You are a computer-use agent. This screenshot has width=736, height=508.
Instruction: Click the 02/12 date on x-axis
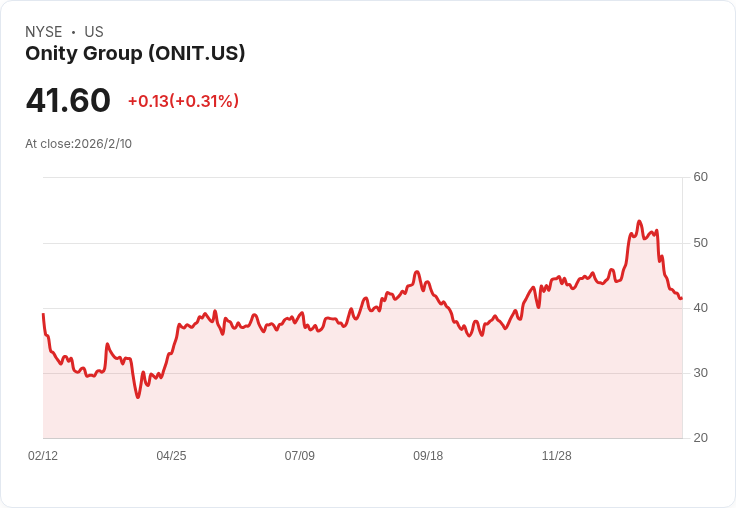coord(43,456)
